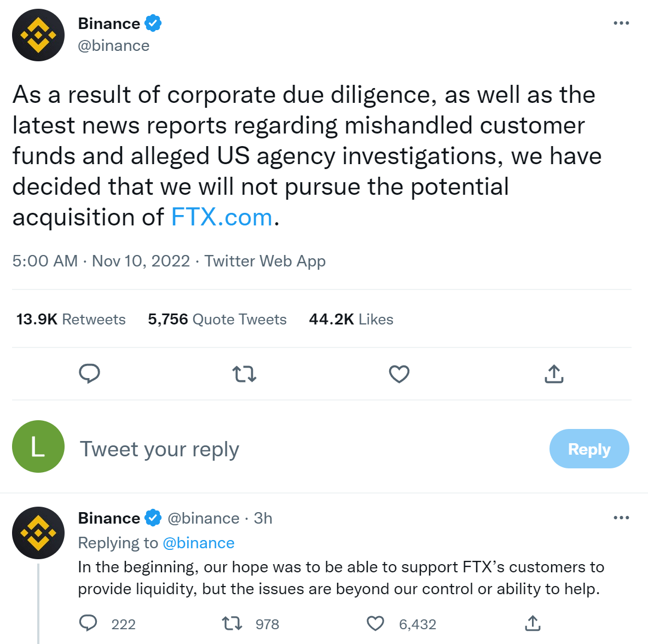The width and height of the screenshot is (648, 644).
Task: View the 5,756 Quote Tweets
Action: click(x=217, y=320)
